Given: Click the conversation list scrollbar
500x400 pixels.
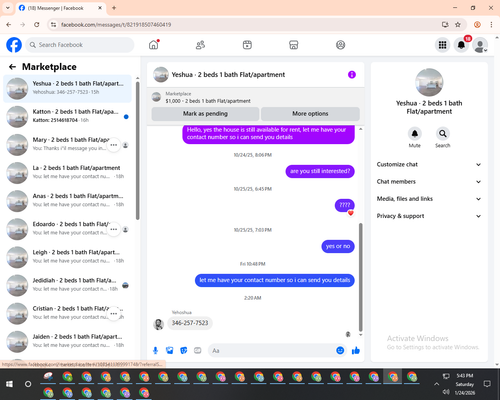Looking at the screenshot, I should pos(137,150).
